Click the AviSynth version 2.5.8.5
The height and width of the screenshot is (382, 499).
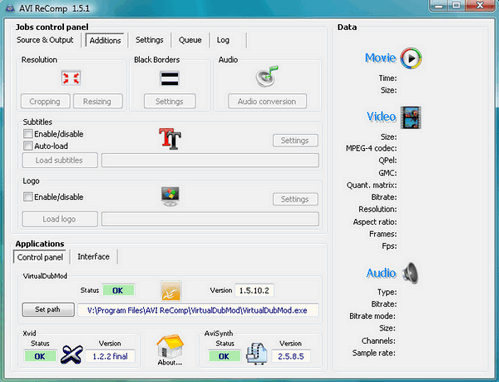(291, 356)
